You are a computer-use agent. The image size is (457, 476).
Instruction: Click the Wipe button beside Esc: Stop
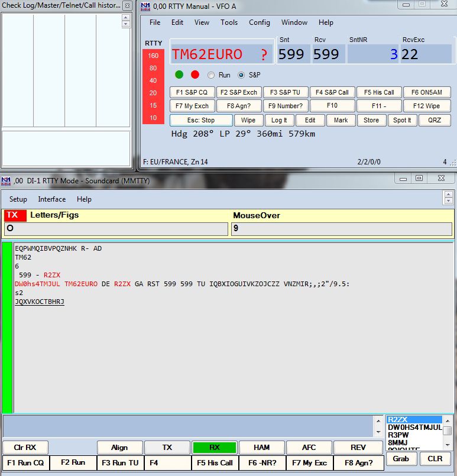click(x=248, y=120)
